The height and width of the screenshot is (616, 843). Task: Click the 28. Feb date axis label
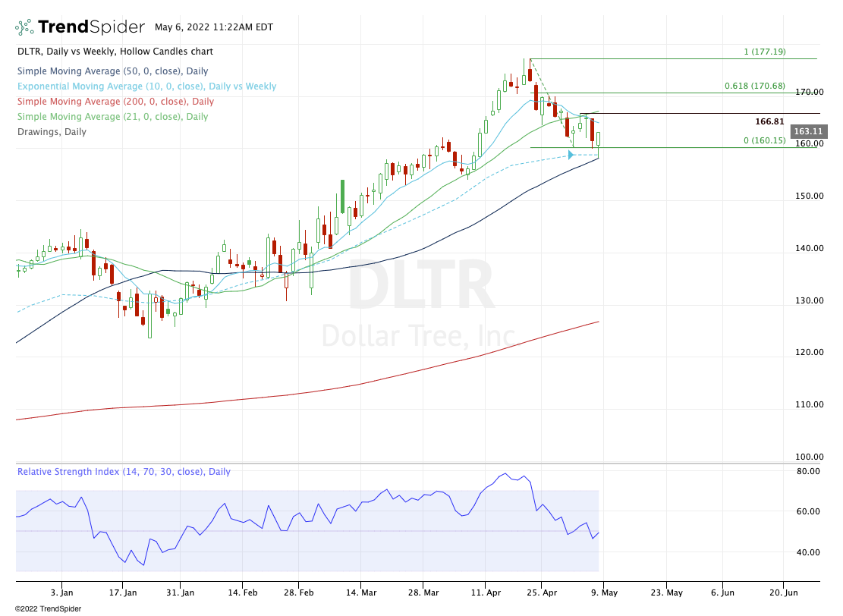pos(299,592)
